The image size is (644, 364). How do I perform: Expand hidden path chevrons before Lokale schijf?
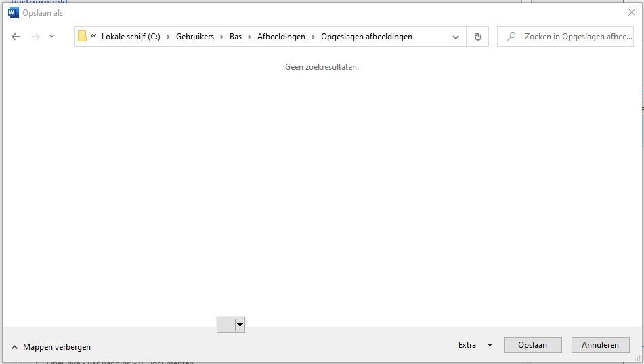coord(93,36)
